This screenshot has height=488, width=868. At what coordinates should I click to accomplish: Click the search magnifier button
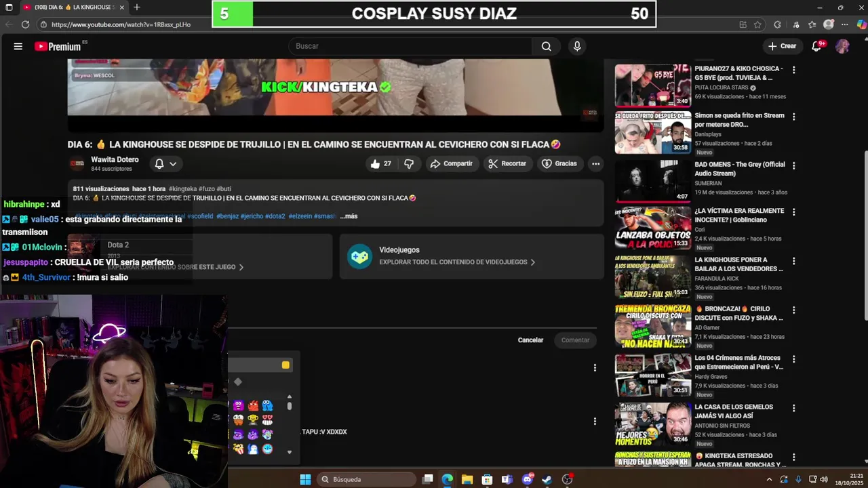tap(546, 46)
